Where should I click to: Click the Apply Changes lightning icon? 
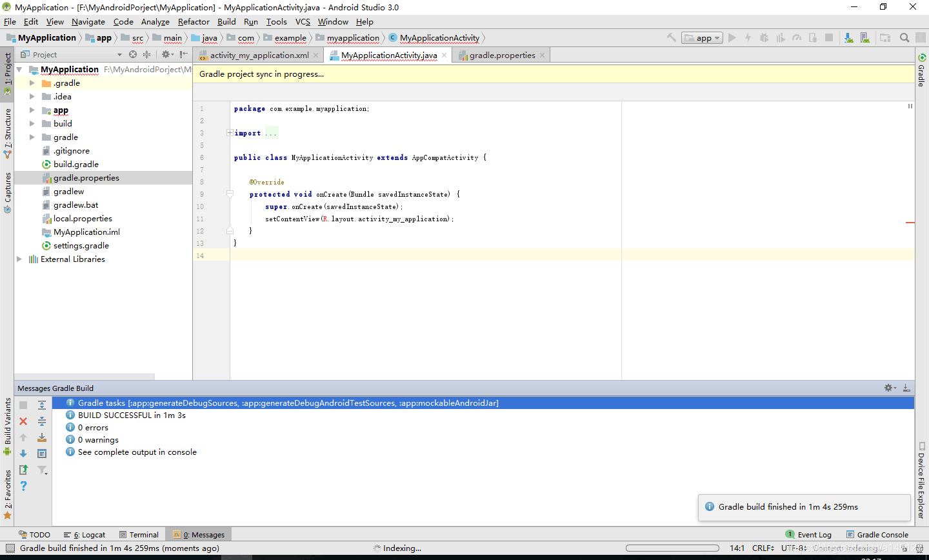tap(748, 38)
